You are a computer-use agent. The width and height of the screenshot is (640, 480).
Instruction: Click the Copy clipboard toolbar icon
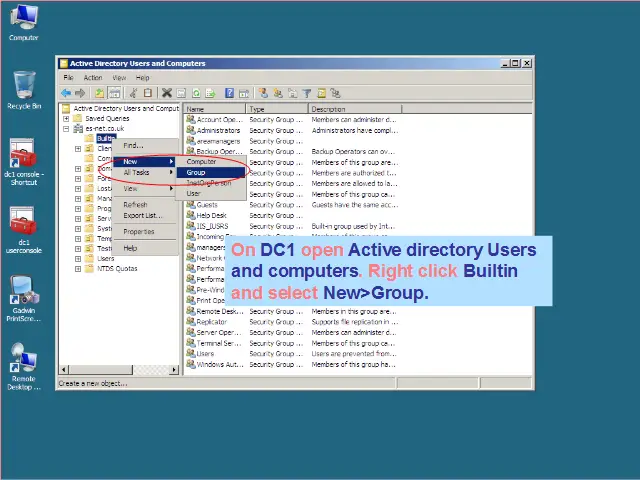pyautogui.click(x=148, y=93)
